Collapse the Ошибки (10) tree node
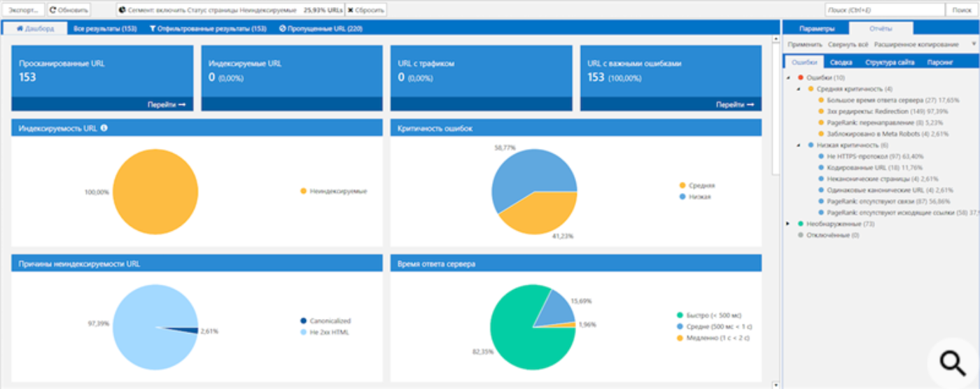This screenshot has height=389, width=980. 790,78
